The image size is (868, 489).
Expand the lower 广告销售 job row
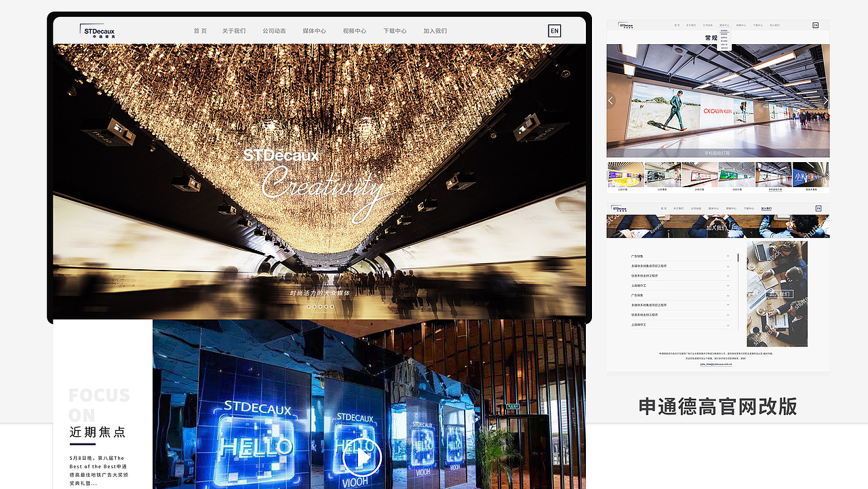(x=681, y=295)
